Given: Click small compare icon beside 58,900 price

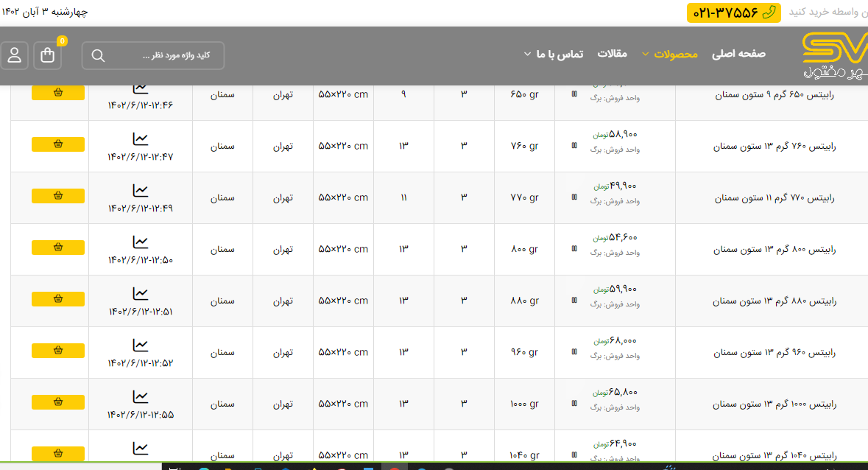Looking at the screenshot, I should [574, 145].
